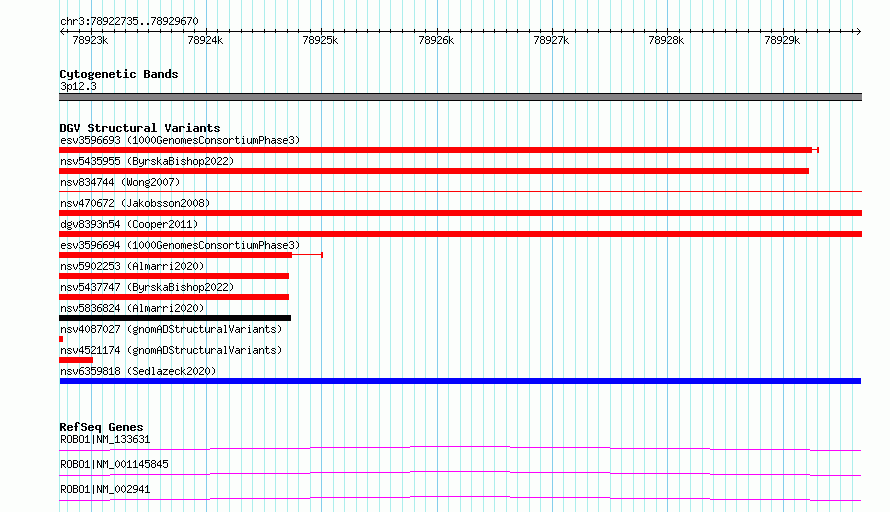
Task: Click the 78924k ruler tick label
Action: pyautogui.click(x=205, y=40)
